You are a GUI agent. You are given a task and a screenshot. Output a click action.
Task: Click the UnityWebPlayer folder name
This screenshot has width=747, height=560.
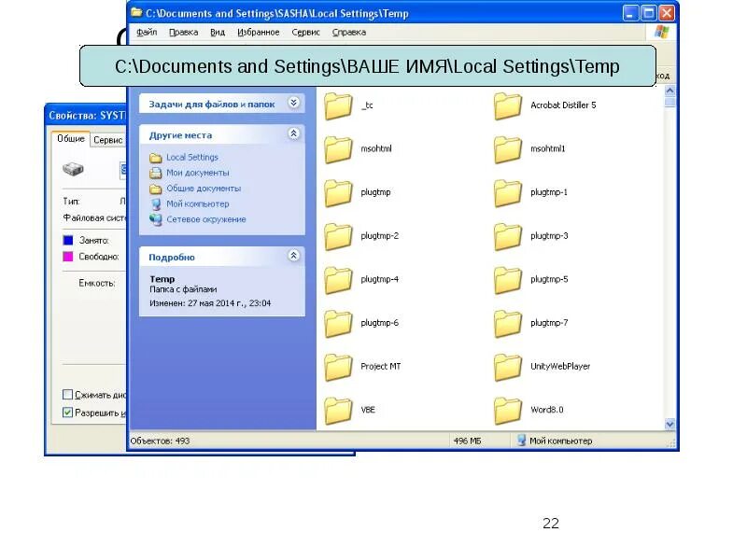click(x=560, y=366)
